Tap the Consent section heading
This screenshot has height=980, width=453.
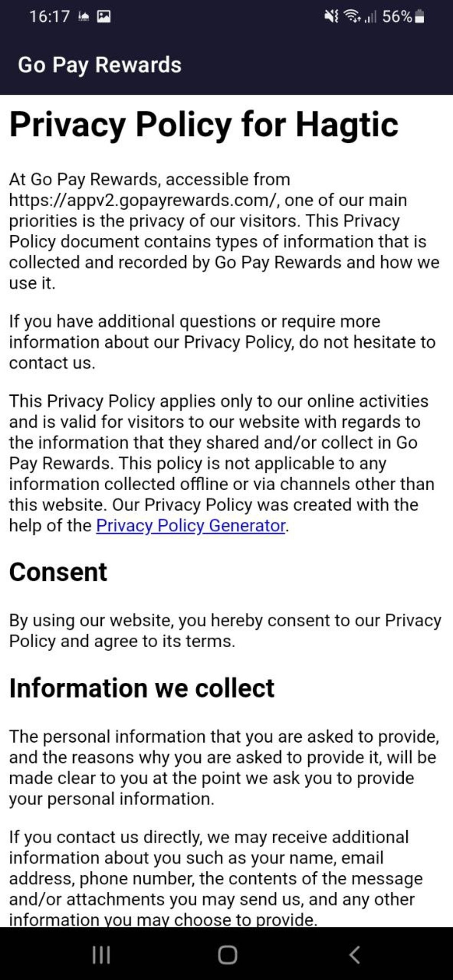[x=58, y=571]
